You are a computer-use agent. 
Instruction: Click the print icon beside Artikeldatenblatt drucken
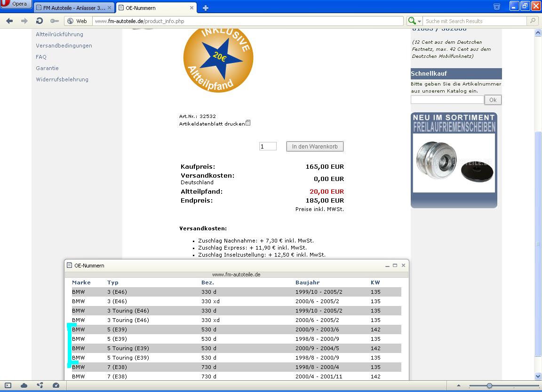click(248, 123)
